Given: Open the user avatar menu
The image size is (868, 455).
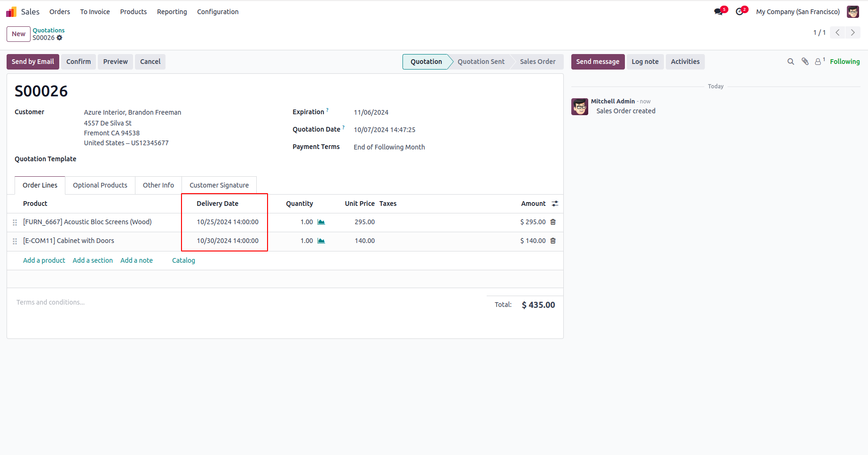Looking at the screenshot, I should 853,12.
